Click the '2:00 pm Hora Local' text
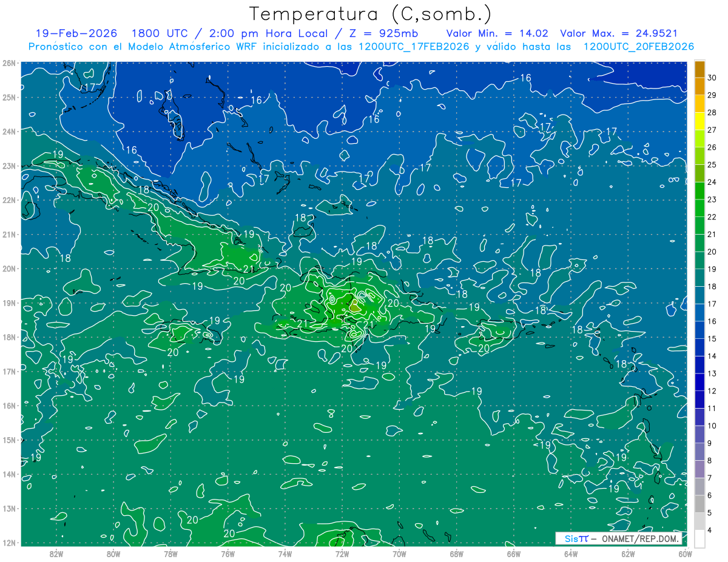Image resolution: width=728 pixels, height=562 pixels. [268, 33]
